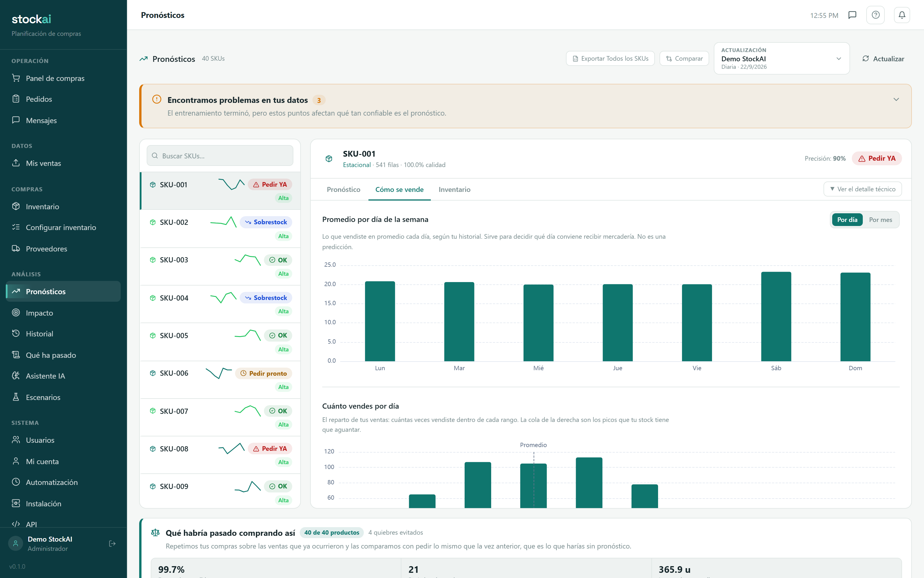Screen dimensions: 924x578
Task: Select the Cómo se vende tab
Action: [399, 189]
